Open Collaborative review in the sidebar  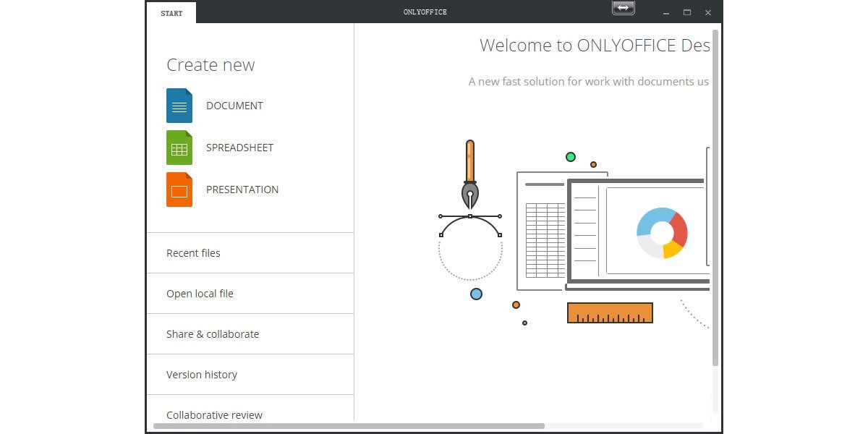214,414
